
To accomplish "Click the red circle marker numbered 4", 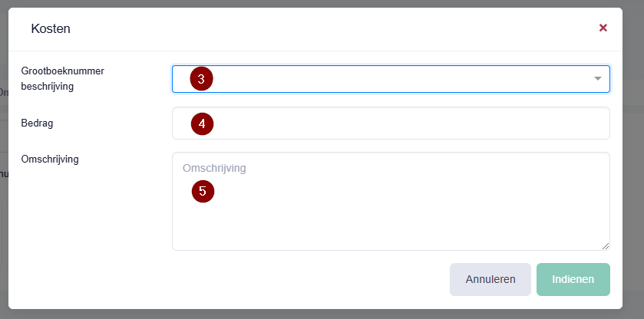I will click(x=202, y=123).
